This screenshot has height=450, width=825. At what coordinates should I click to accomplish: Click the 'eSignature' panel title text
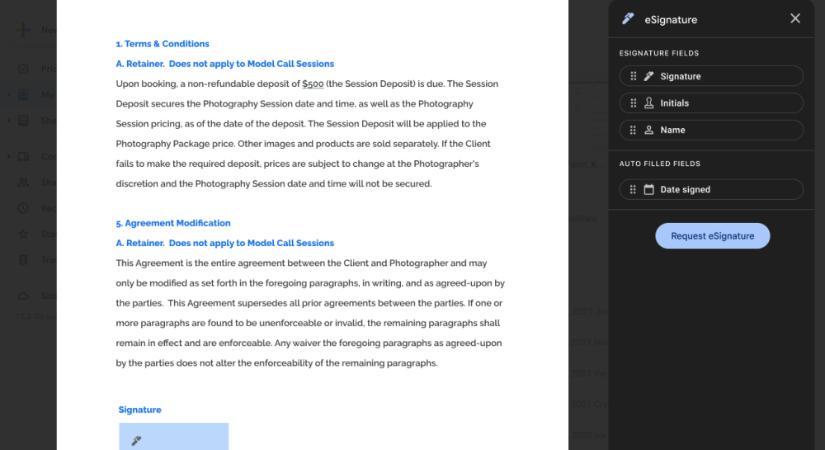pos(671,19)
